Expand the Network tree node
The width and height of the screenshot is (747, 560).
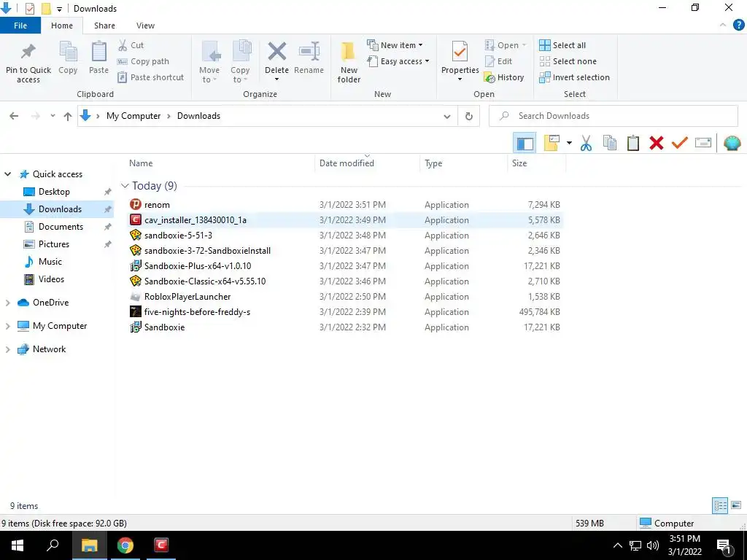click(x=7, y=349)
